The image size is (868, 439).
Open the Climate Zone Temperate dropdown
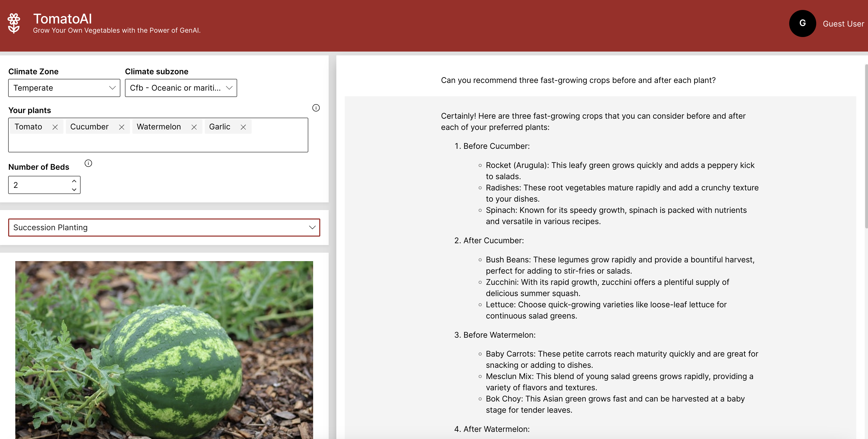click(64, 88)
